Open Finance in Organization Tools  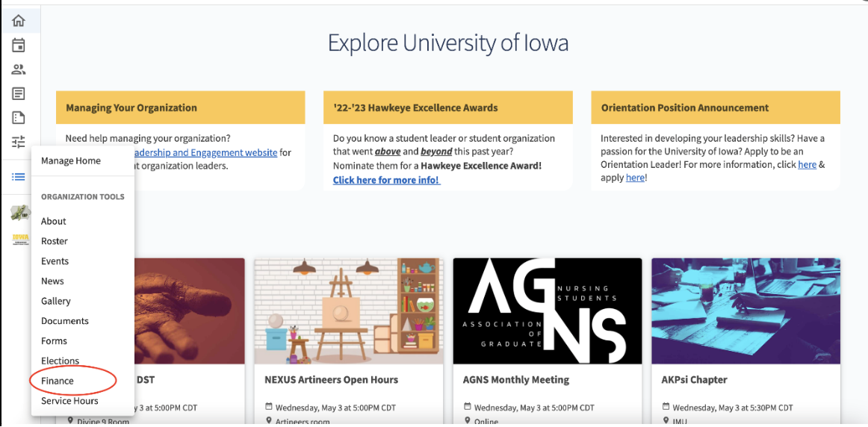(58, 381)
